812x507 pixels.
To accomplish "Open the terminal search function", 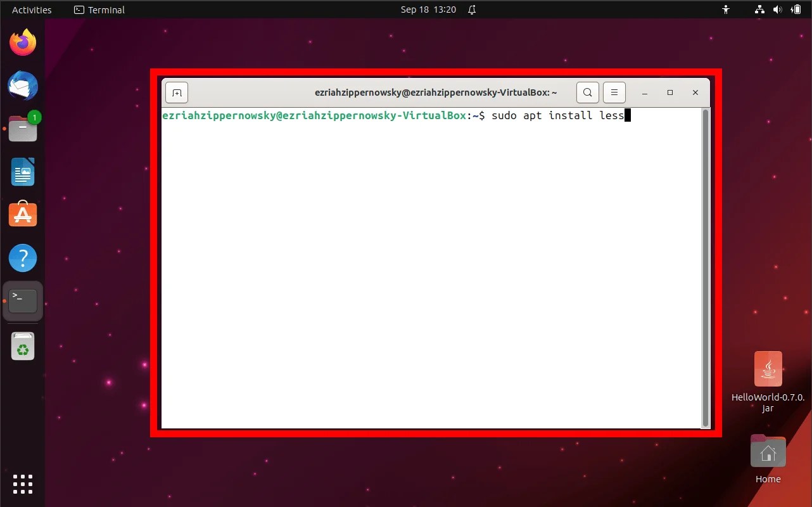I will 587,92.
